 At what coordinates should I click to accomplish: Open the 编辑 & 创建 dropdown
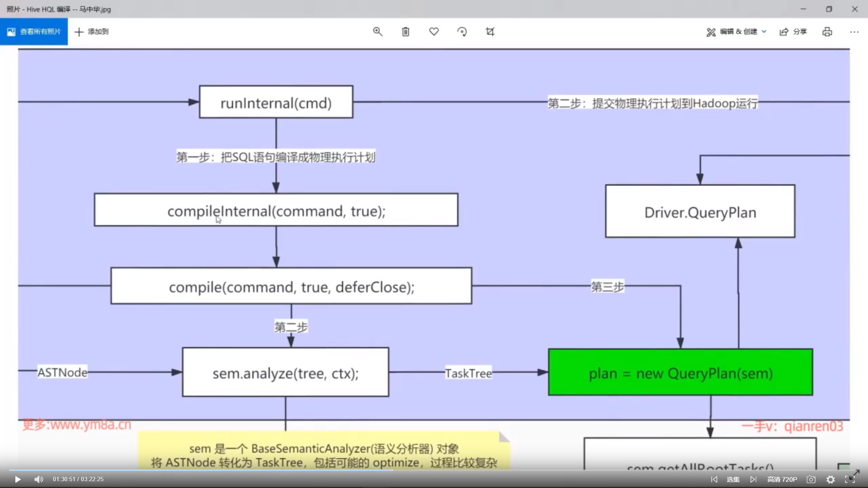(737, 32)
